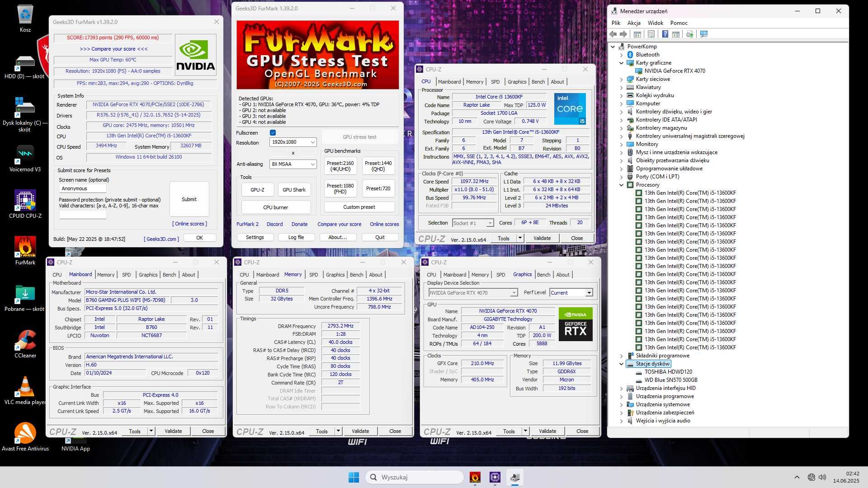
Task: Click the scan for hardware changes monitor icon
Action: tap(703, 34)
